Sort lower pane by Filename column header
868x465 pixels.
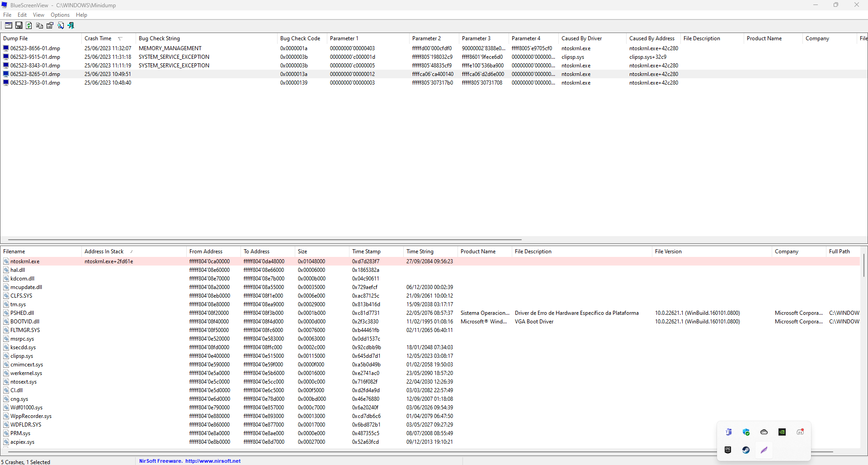click(x=41, y=251)
